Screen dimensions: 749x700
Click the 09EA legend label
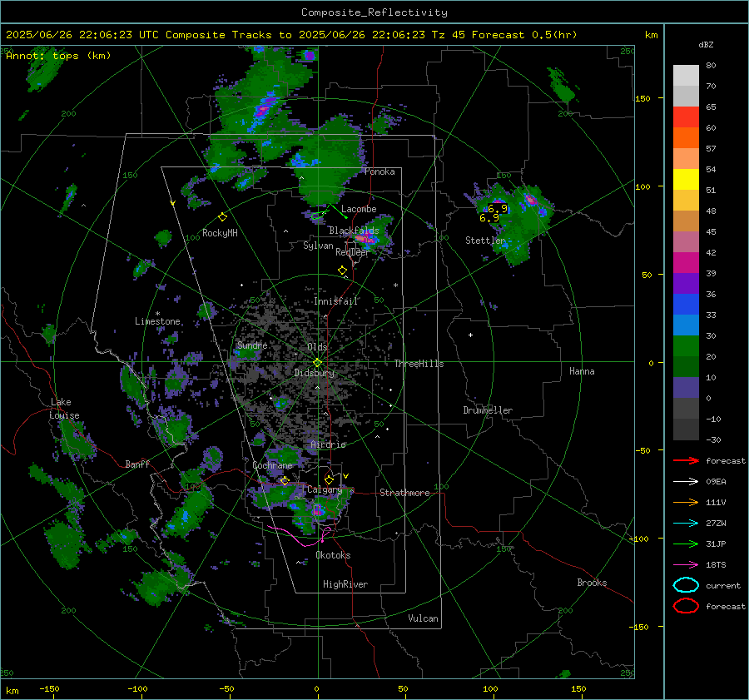coord(716,482)
